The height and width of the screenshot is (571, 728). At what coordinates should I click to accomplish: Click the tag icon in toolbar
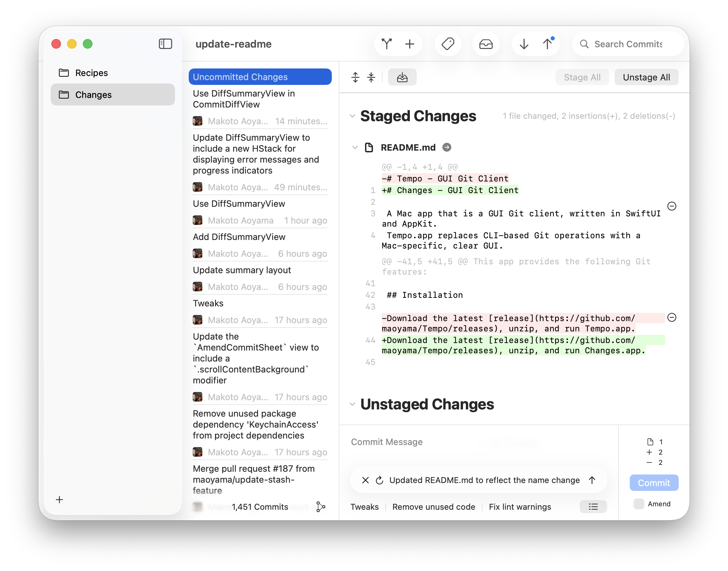click(x=448, y=44)
